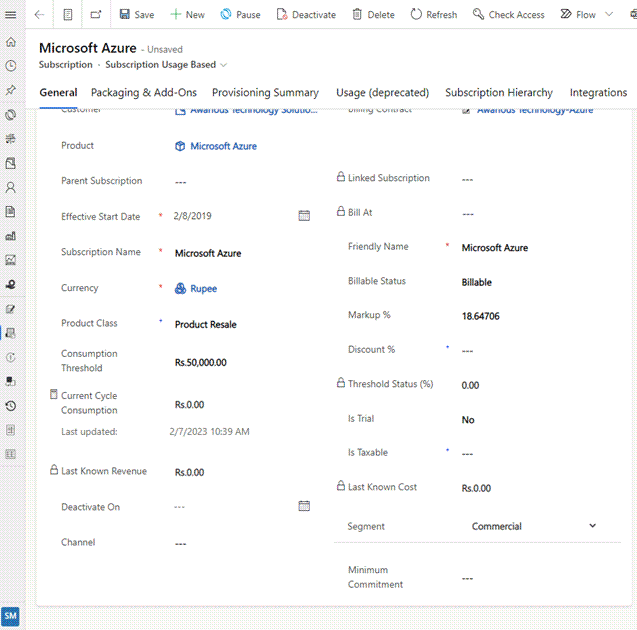Open Effective Start Date calendar picker
Viewport: 637px width, 630px height.
click(304, 216)
